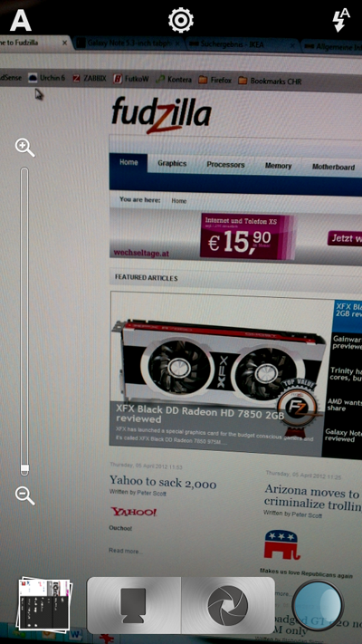Click the Home breadcrumb link

click(178, 201)
